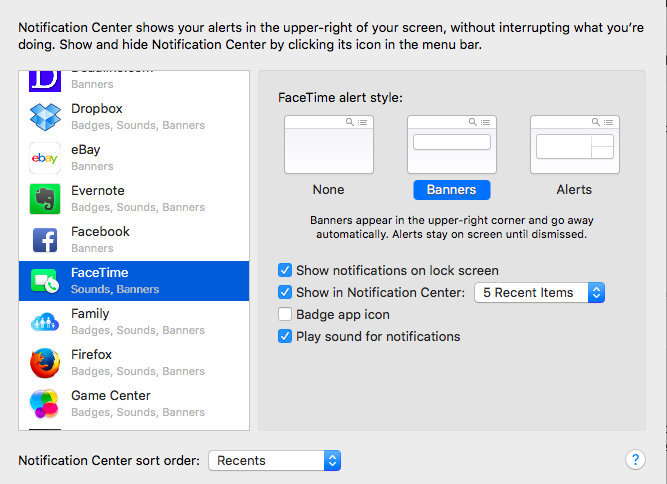667x484 pixels.
Task: Choose the Alerts label for alert style
Action: [574, 189]
